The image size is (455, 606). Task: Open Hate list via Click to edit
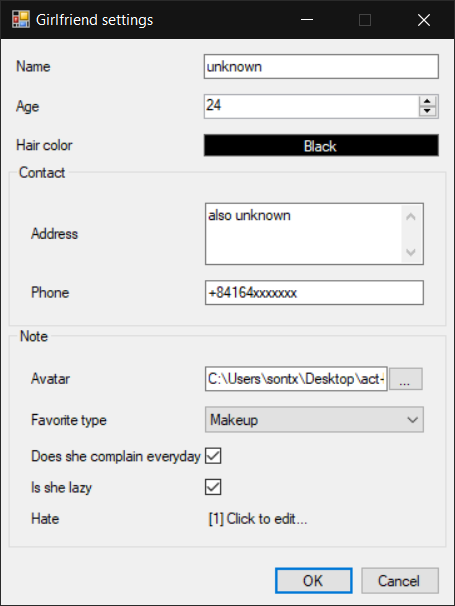pos(258,519)
